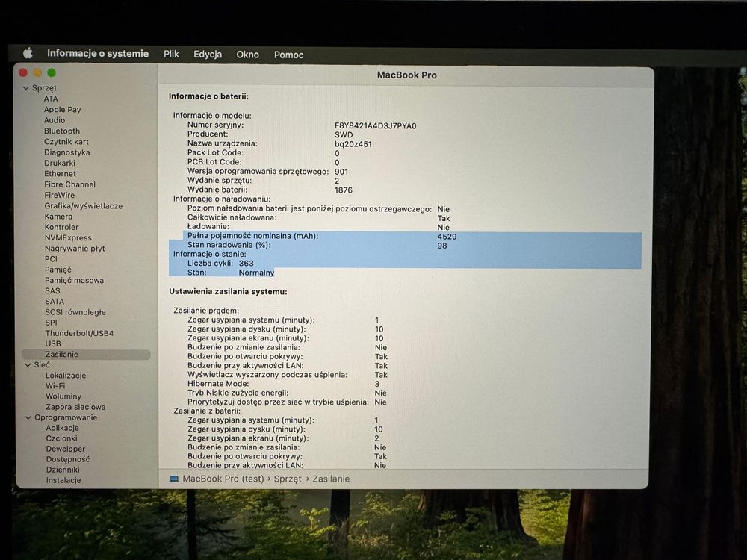Click the Ustawienia zasilania systemu heading
The height and width of the screenshot is (560, 747).
pos(228,291)
